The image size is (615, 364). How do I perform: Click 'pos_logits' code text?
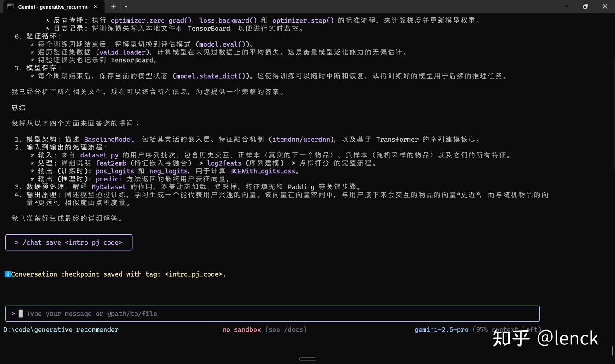click(x=114, y=171)
